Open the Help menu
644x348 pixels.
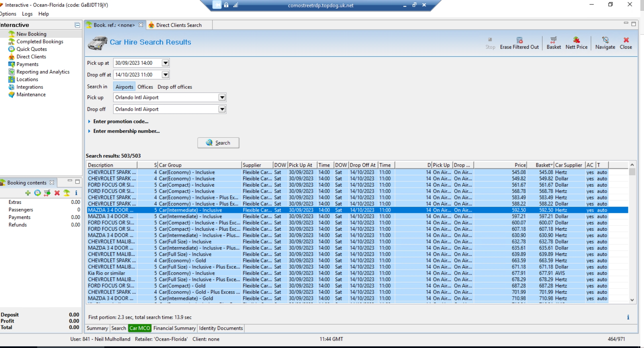point(44,14)
